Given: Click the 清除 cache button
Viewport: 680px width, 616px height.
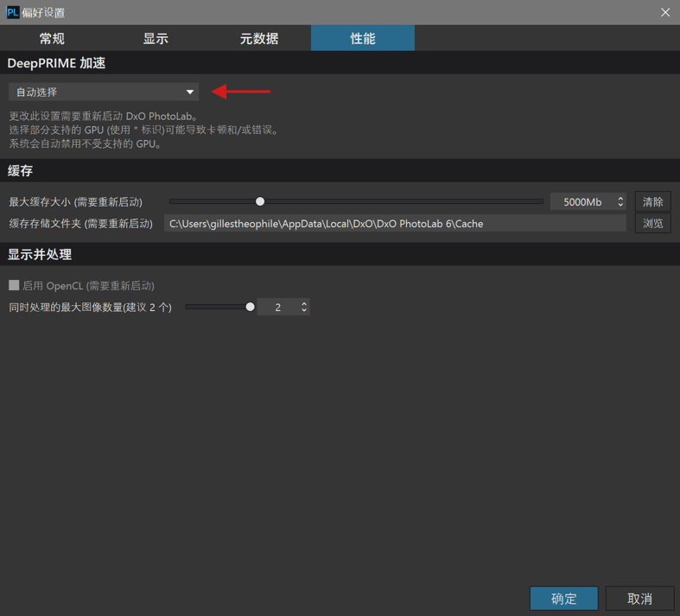Looking at the screenshot, I should tap(652, 202).
